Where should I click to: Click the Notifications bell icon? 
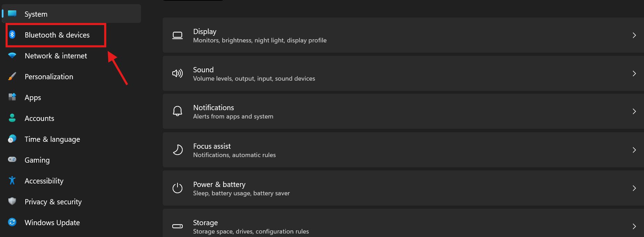click(177, 111)
